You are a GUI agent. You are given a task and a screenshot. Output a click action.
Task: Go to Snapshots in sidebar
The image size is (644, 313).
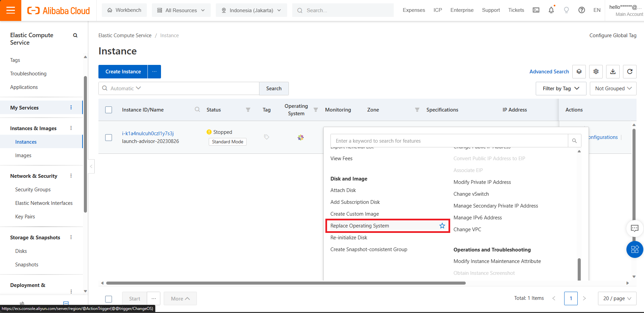pos(27,265)
